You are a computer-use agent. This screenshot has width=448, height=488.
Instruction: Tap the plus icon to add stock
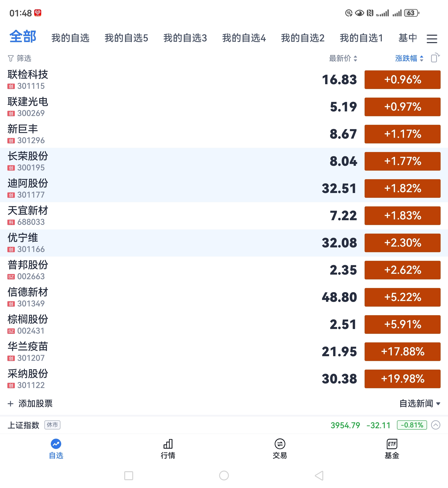pos(10,404)
